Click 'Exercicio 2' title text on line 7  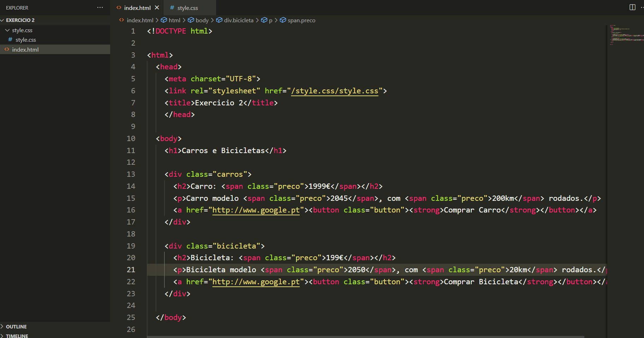pos(219,103)
